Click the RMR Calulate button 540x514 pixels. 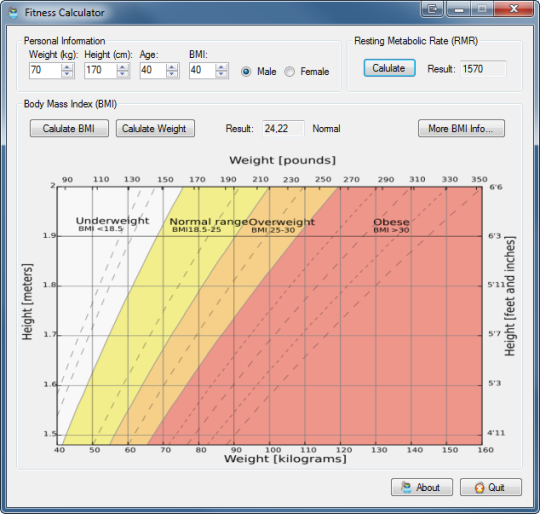click(390, 68)
